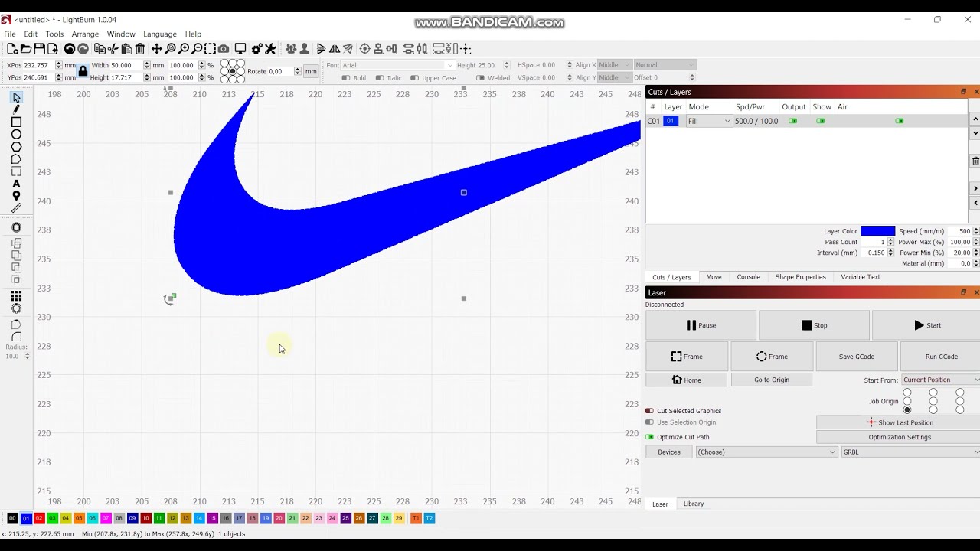Switch to the Shape Properties tab
Image resolution: width=980 pixels, height=551 pixels.
tap(800, 277)
